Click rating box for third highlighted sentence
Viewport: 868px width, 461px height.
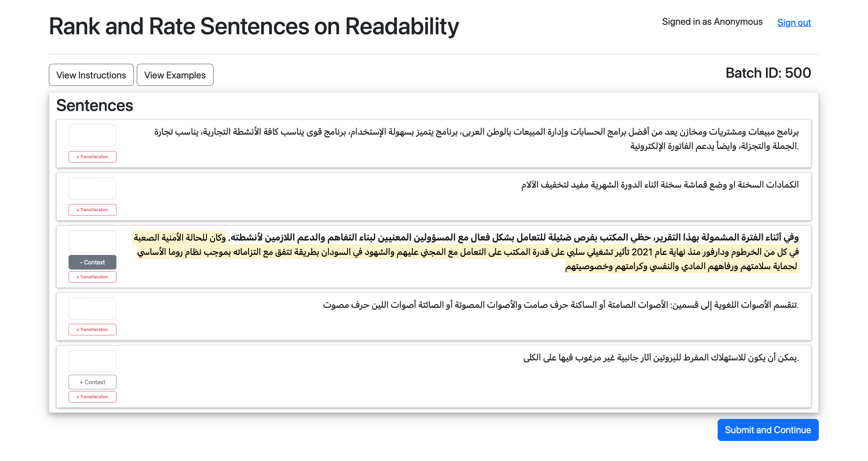[x=92, y=241]
